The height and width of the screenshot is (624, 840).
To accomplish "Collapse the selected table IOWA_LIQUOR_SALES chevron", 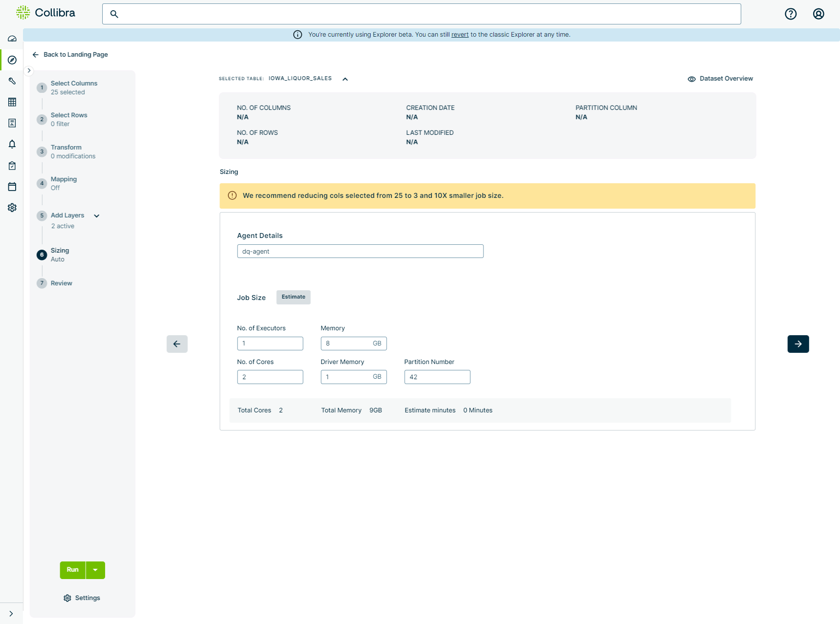I will pyautogui.click(x=345, y=79).
